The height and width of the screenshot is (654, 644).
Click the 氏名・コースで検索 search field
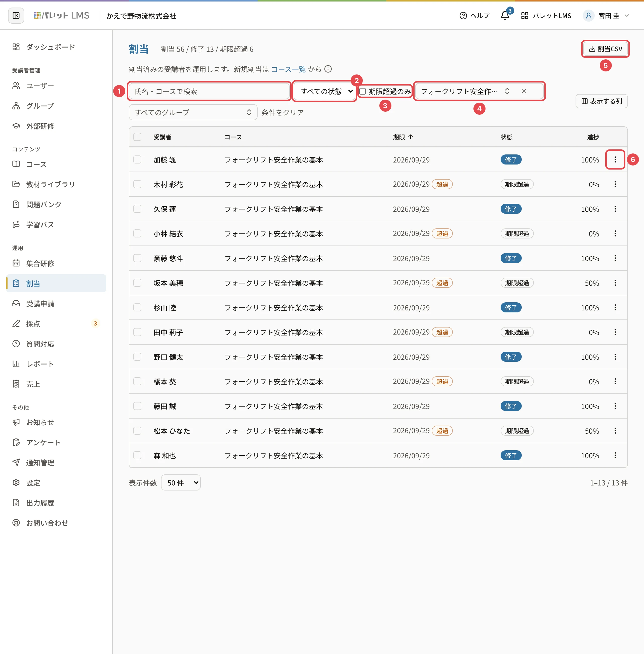pyautogui.click(x=209, y=91)
